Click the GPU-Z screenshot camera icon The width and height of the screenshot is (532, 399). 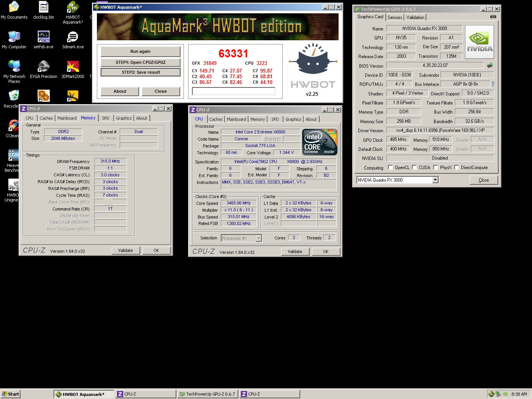493,17
